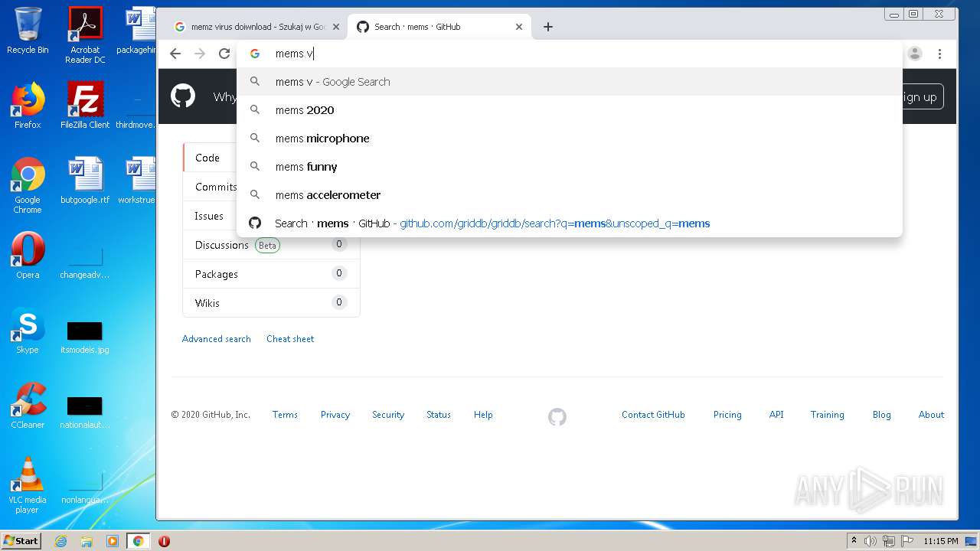Select 'mems accelerometer' suggestion
The image size is (980, 551).
coord(570,195)
